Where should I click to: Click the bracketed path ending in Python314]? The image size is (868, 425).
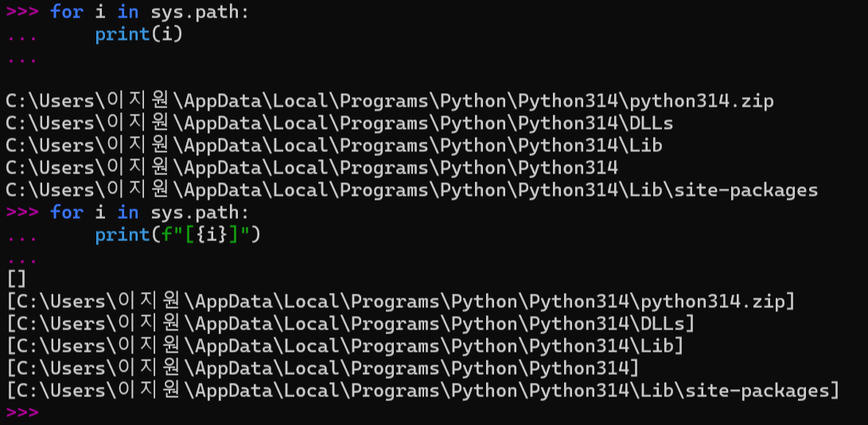click(323, 368)
